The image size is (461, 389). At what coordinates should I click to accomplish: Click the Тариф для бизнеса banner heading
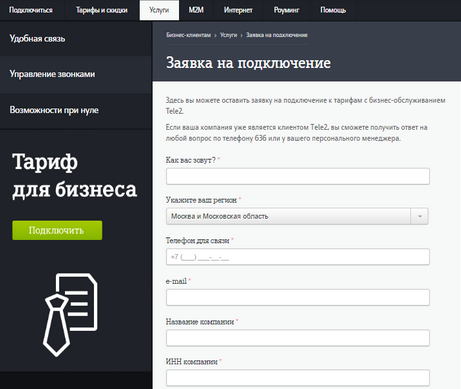74,176
